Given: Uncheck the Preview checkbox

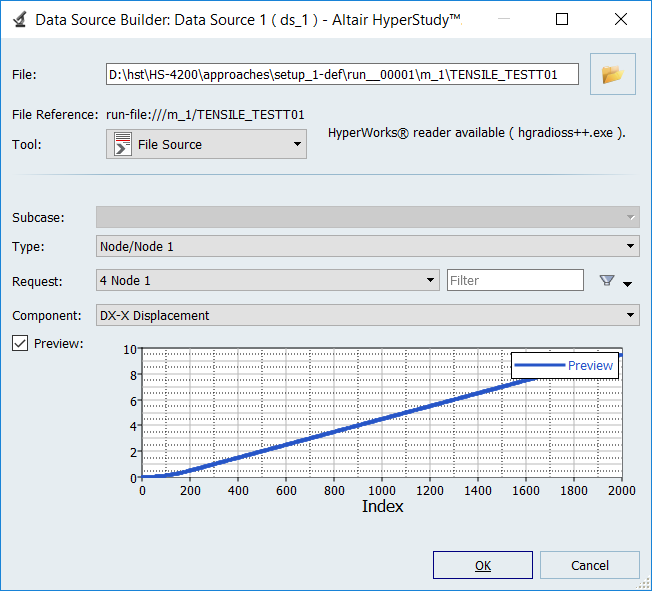Looking at the screenshot, I should tap(20, 344).
